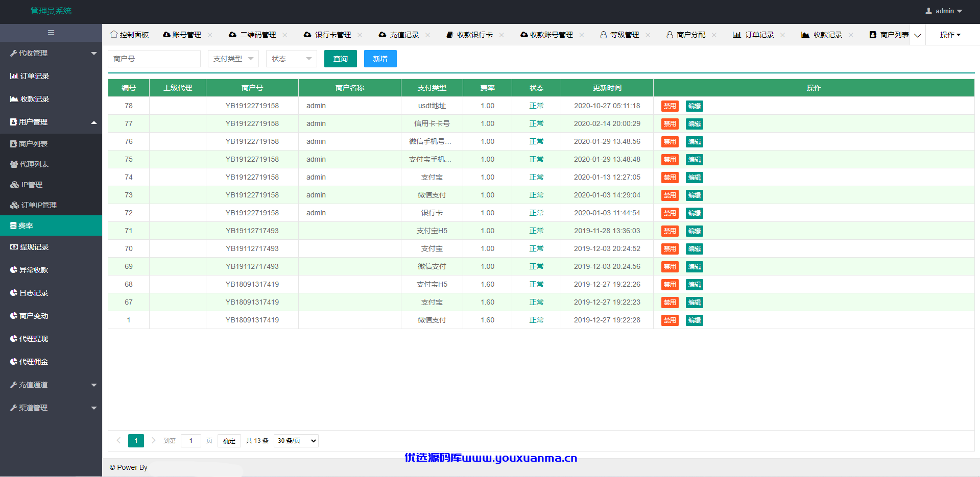The height and width of the screenshot is (477, 980).
Task: Click page 1 pagination button
Action: (x=136, y=441)
